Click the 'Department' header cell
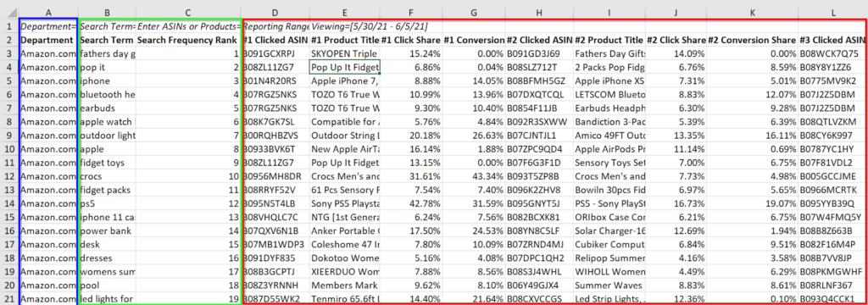868x305 pixels. pyautogui.click(x=48, y=40)
